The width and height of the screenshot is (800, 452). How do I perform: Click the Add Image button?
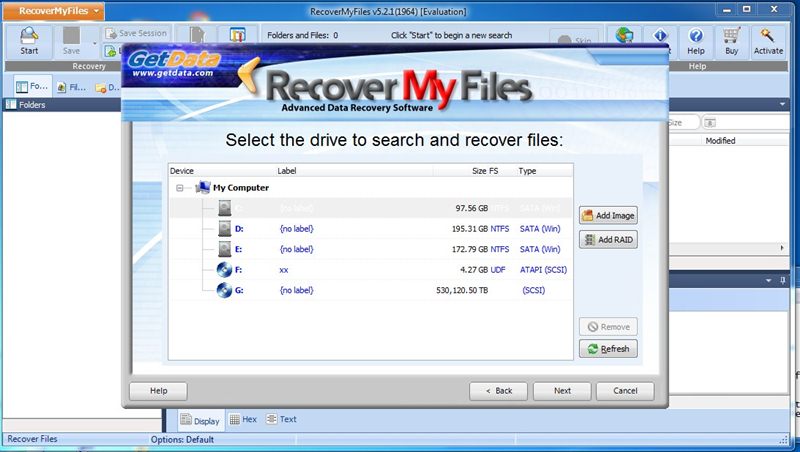click(x=608, y=215)
